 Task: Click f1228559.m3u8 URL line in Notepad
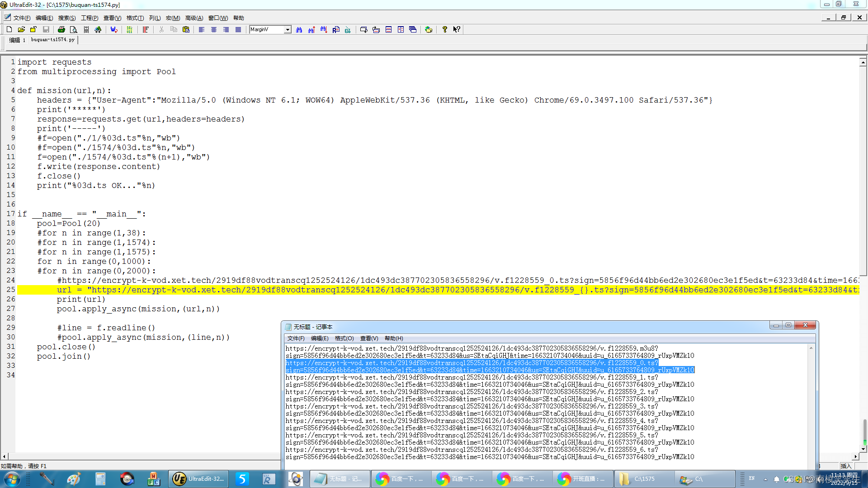[472, 348]
